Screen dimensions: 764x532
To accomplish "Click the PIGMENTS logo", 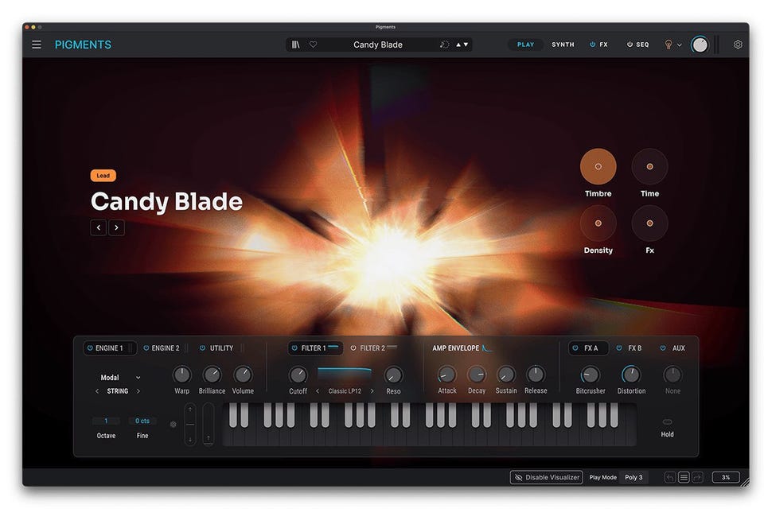I will click(x=83, y=45).
